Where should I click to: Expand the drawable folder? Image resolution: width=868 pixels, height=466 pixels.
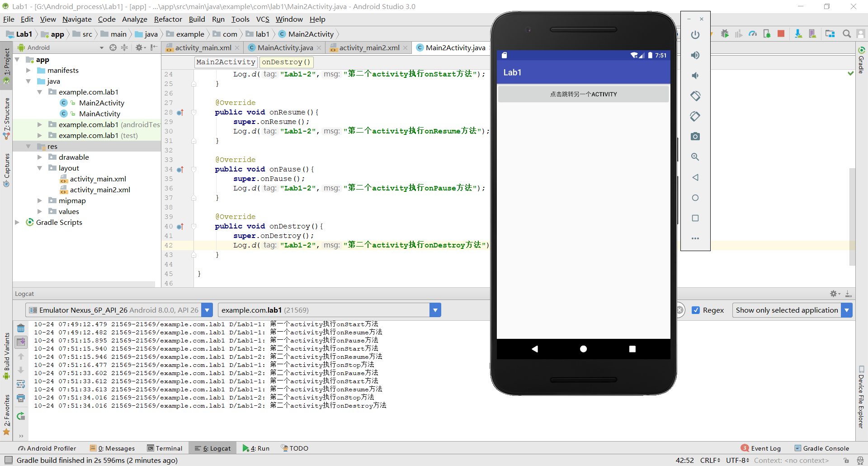click(x=40, y=157)
